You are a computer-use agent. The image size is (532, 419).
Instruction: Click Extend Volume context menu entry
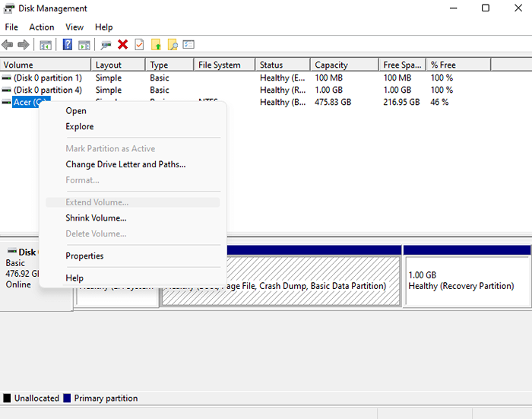133,202
